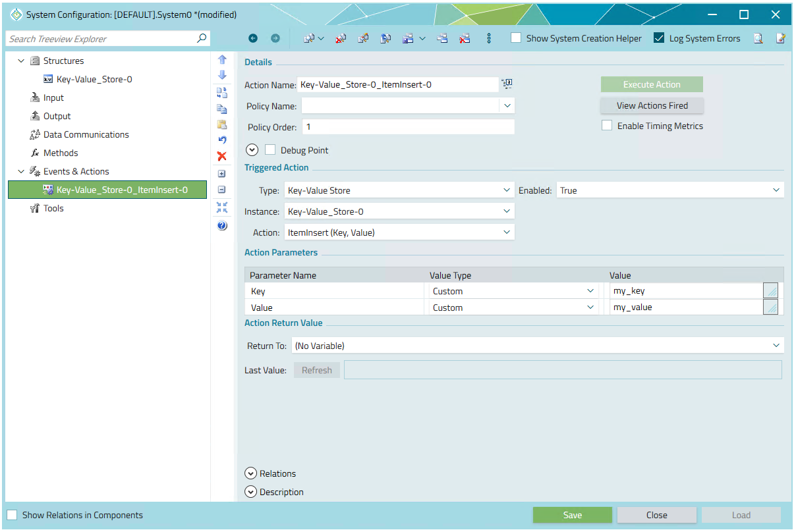Click the move up arrow icon
This screenshot has width=796, height=532.
click(222, 59)
